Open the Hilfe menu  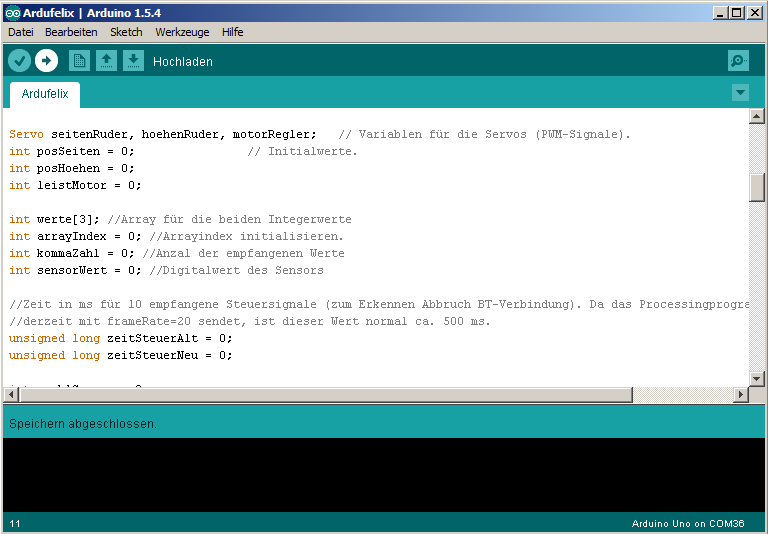point(232,32)
